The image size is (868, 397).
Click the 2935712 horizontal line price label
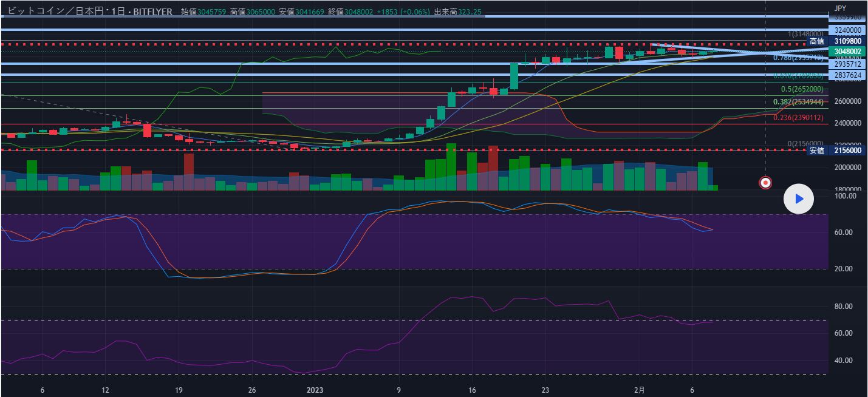(x=848, y=64)
